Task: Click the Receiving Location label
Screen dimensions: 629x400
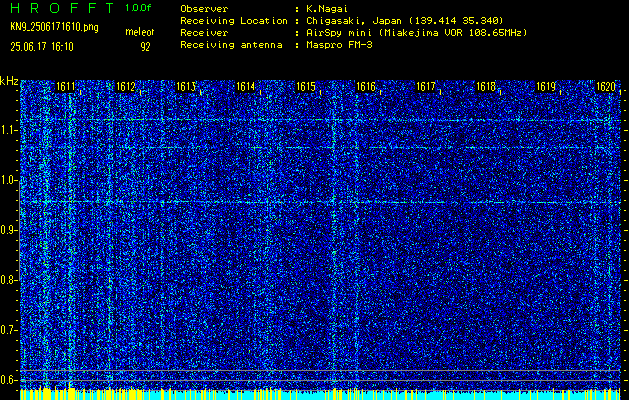Action: pyautogui.click(x=234, y=21)
